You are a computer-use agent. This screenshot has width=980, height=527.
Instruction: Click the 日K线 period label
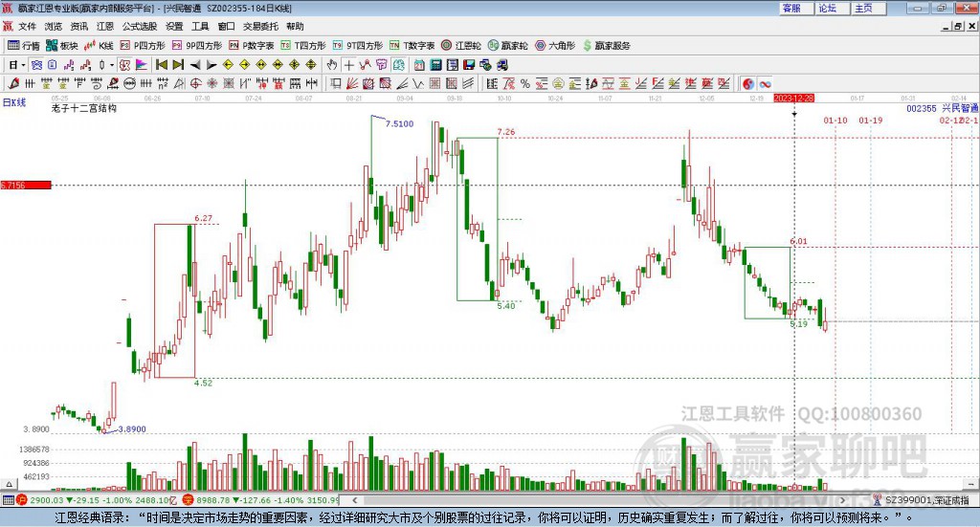14,102
